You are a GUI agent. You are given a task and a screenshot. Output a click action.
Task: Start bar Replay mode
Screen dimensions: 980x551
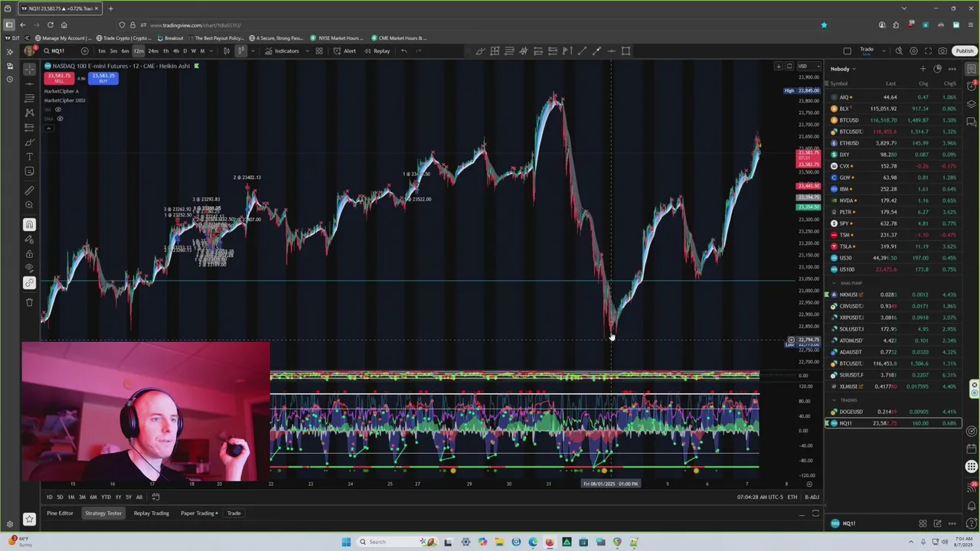pyautogui.click(x=377, y=51)
